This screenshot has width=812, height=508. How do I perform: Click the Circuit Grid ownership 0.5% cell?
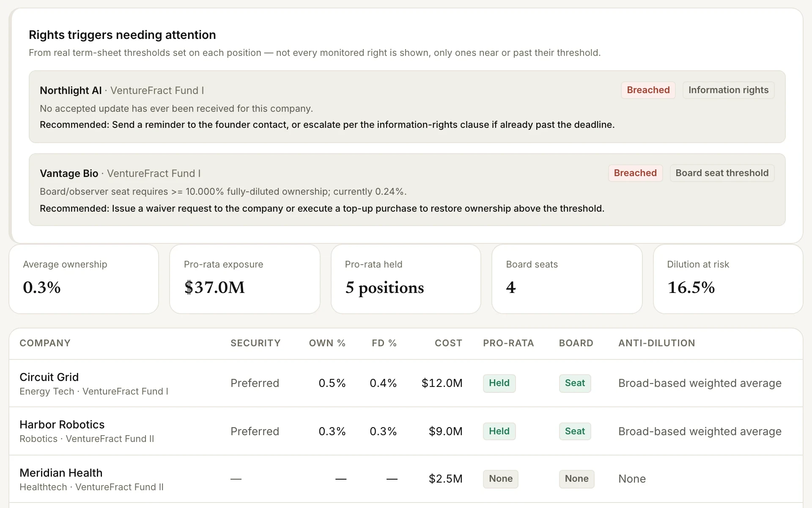coord(332,384)
